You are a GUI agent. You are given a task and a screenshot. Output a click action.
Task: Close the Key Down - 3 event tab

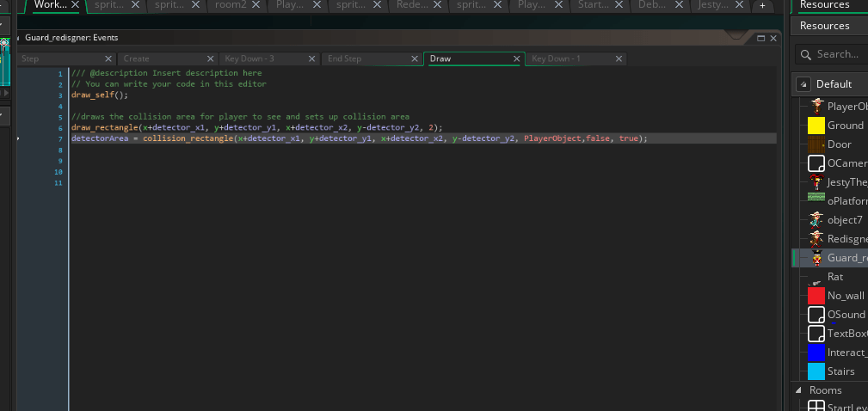tap(313, 58)
